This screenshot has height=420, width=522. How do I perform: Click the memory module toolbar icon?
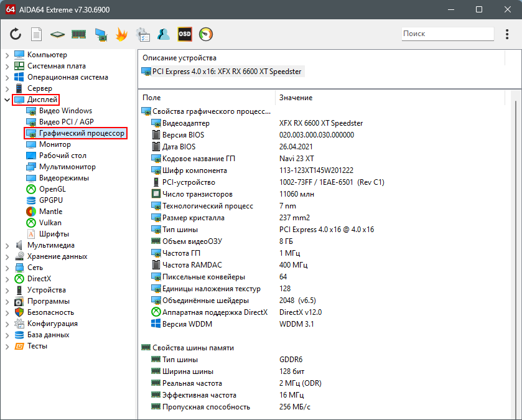78,34
